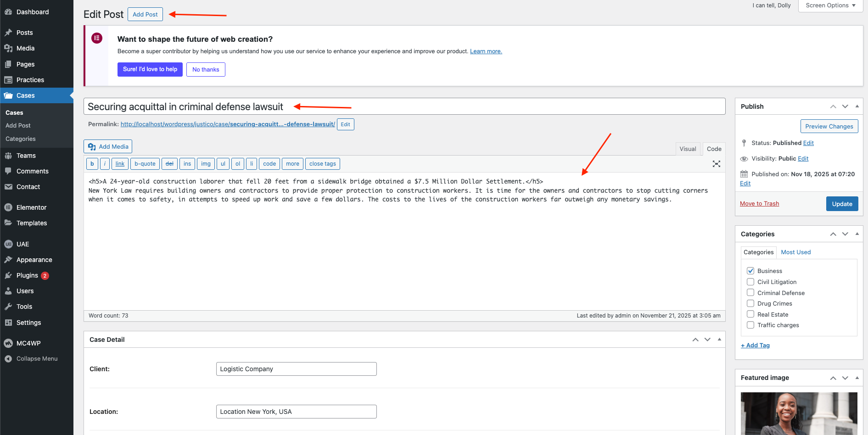
Task: Click the Elementor icon in sidebar
Action: coord(8,207)
